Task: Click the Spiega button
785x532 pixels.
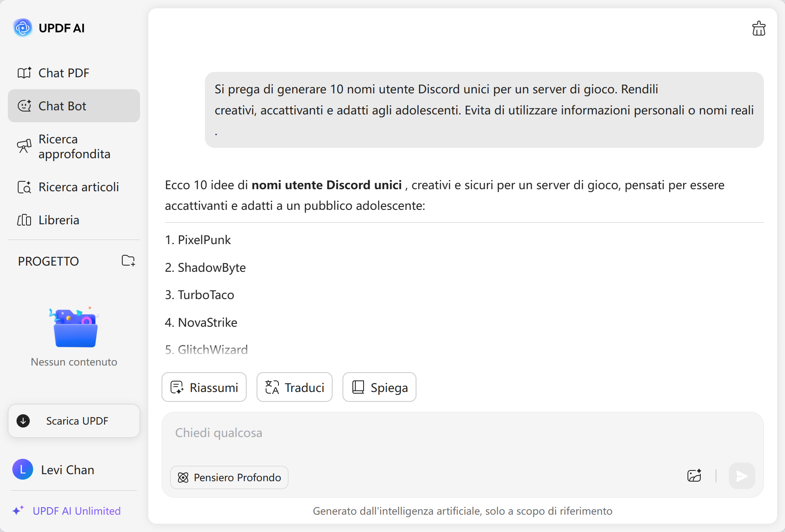Action: 379,387
